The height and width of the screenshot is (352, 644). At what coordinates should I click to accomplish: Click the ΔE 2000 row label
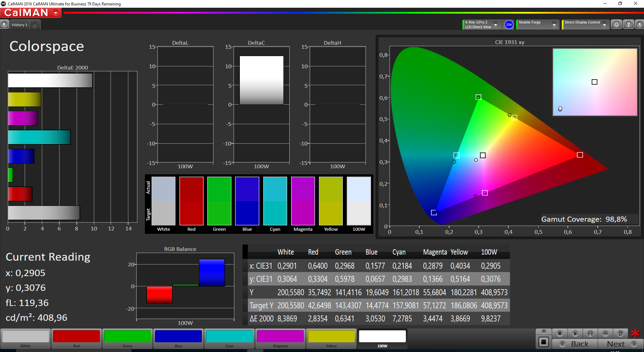(262, 319)
